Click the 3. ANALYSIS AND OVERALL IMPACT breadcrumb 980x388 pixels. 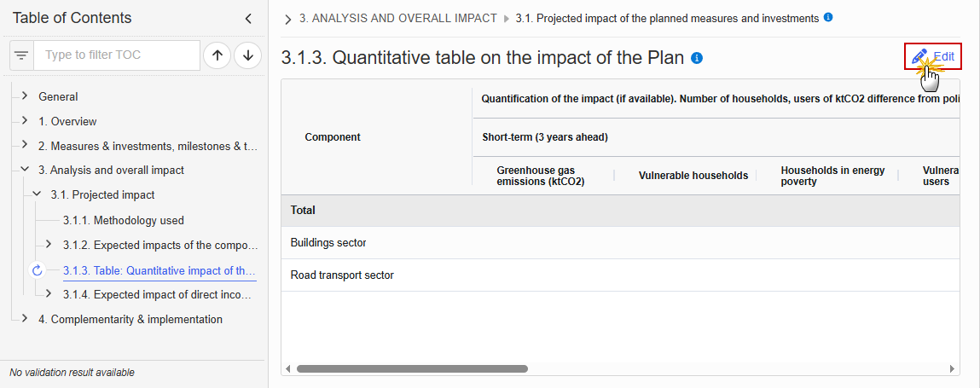click(x=398, y=18)
